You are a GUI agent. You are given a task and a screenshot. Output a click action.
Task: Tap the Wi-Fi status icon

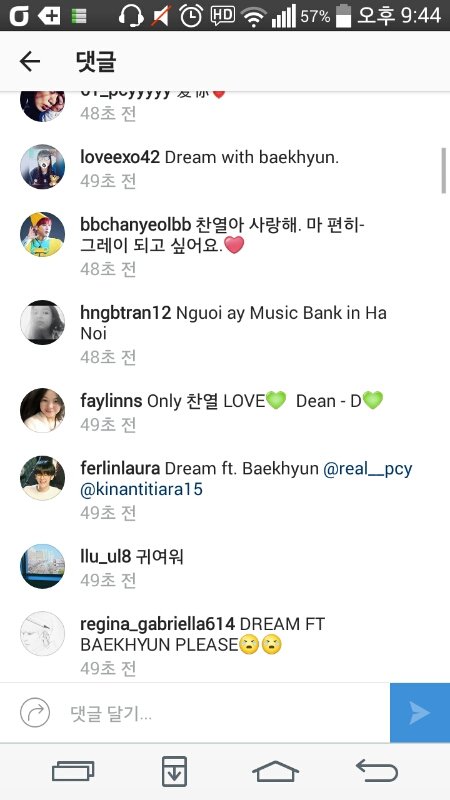253,16
